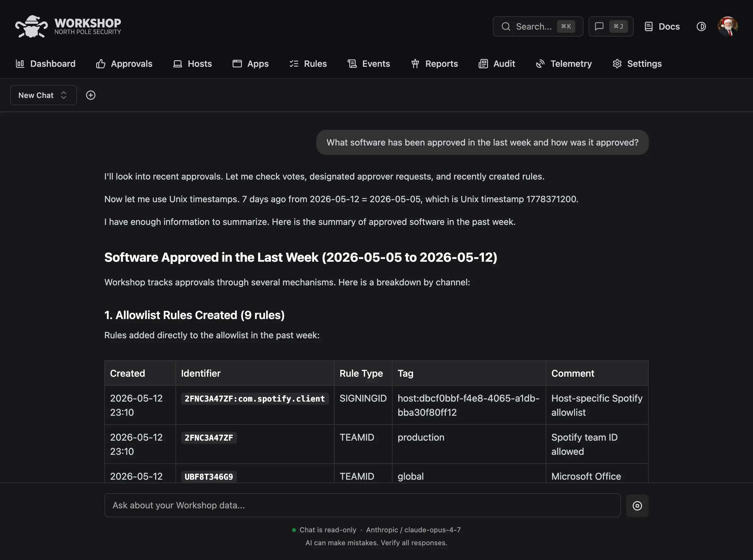Open the Santa avatar user menu
Screen dimensions: 753x560
(x=727, y=26)
